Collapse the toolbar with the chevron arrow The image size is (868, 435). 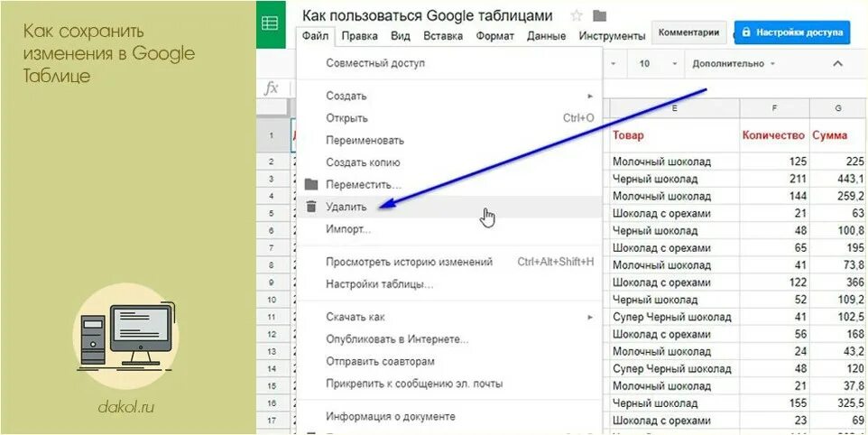[x=837, y=64]
